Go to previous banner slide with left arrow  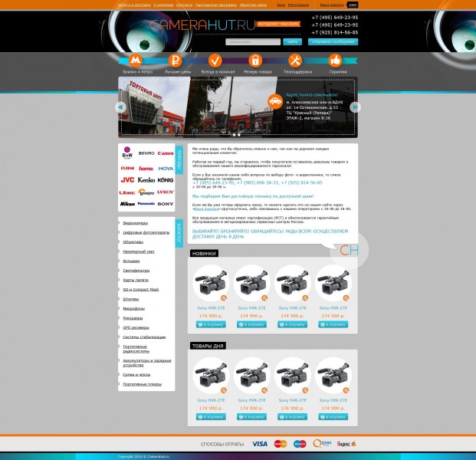(x=120, y=107)
